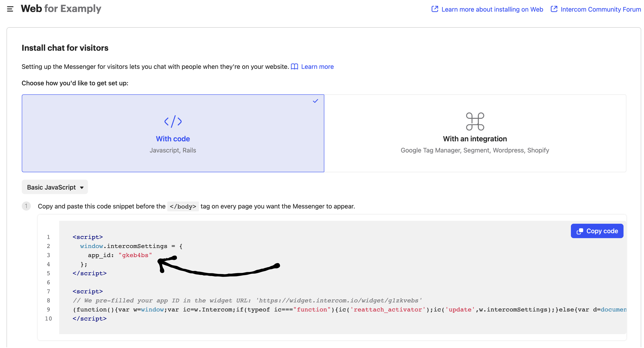Screen dimensions: 644x348
Task: Expand the Basic JavaScript dropdown
Action: point(55,187)
